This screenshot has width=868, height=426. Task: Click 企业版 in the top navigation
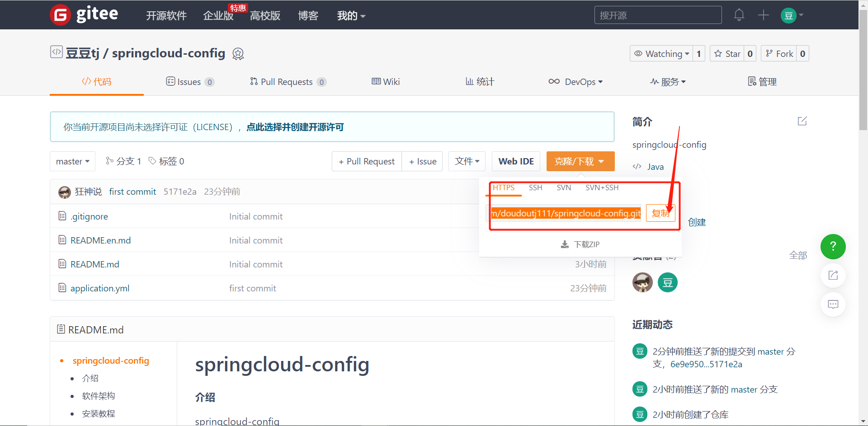(218, 16)
